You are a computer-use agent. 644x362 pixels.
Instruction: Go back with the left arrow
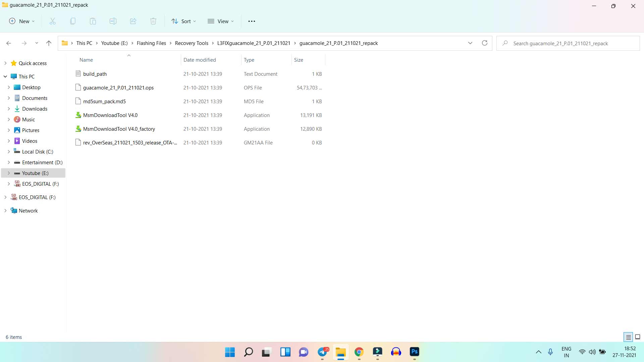click(9, 43)
